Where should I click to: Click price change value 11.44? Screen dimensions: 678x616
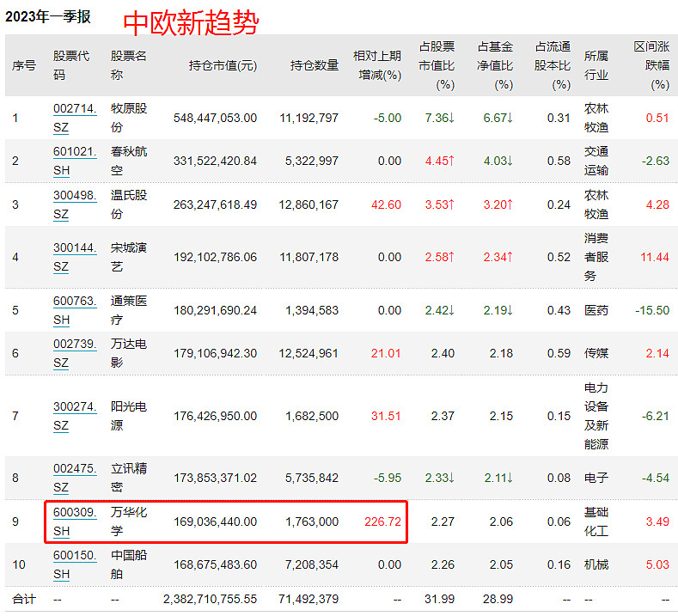click(x=655, y=258)
